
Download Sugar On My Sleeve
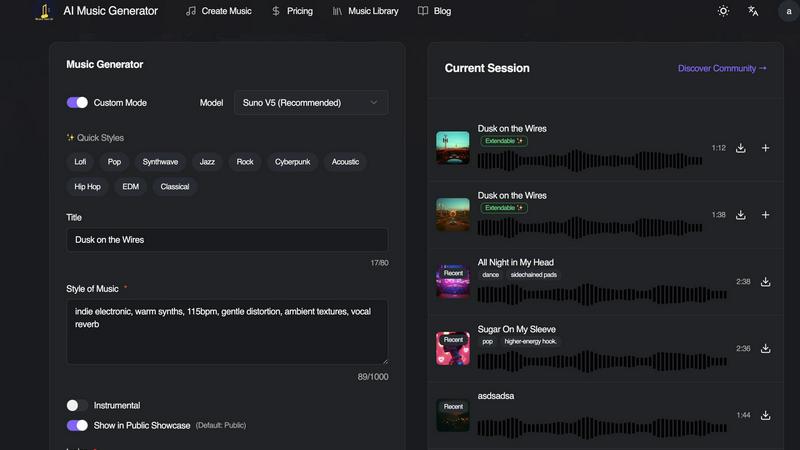(765, 348)
